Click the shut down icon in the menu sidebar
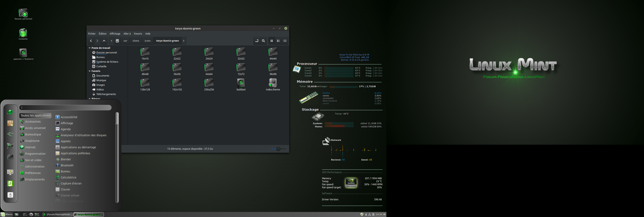 point(10,195)
